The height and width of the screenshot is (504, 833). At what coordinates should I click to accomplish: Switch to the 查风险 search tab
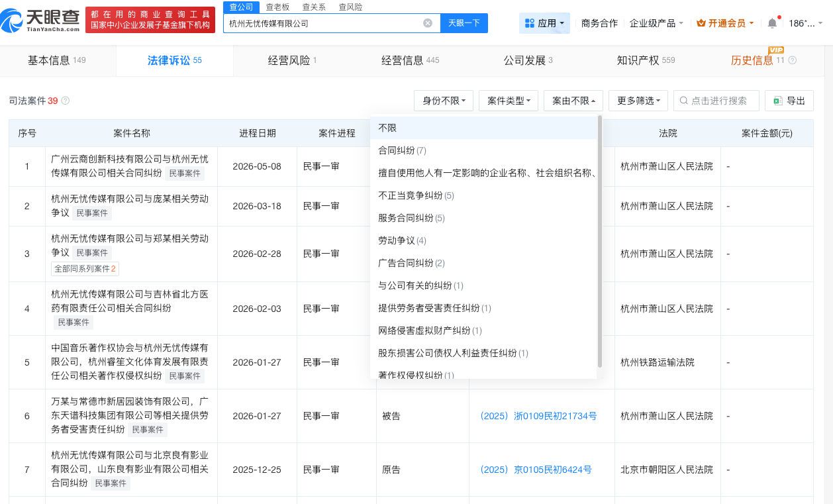pos(350,7)
